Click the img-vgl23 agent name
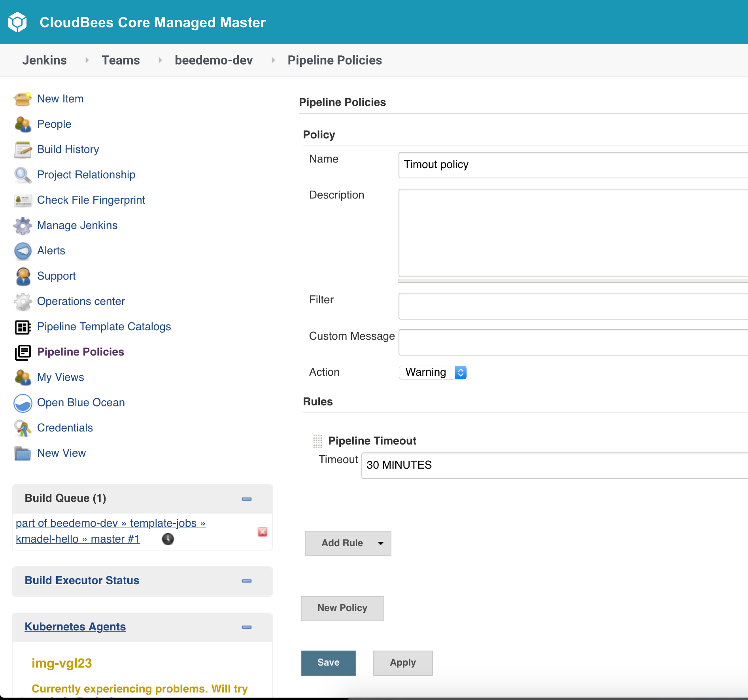This screenshot has width=748, height=700. 62,663
